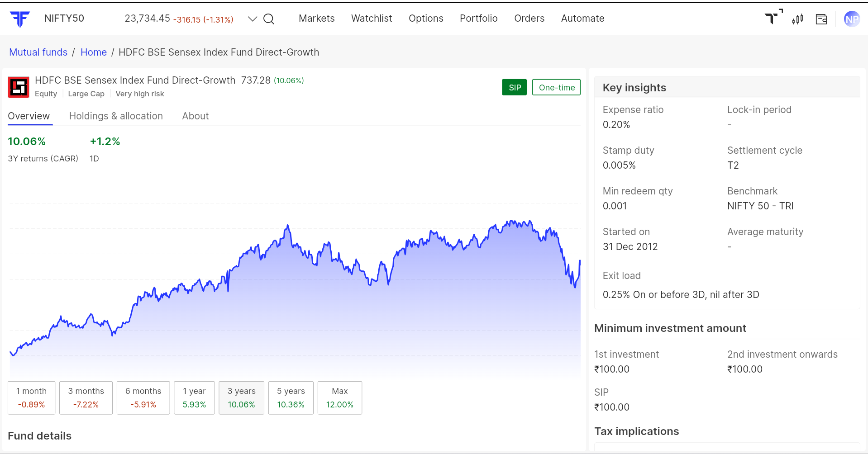Open the About tab
This screenshot has height=454, width=868.
click(x=195, y=116)
